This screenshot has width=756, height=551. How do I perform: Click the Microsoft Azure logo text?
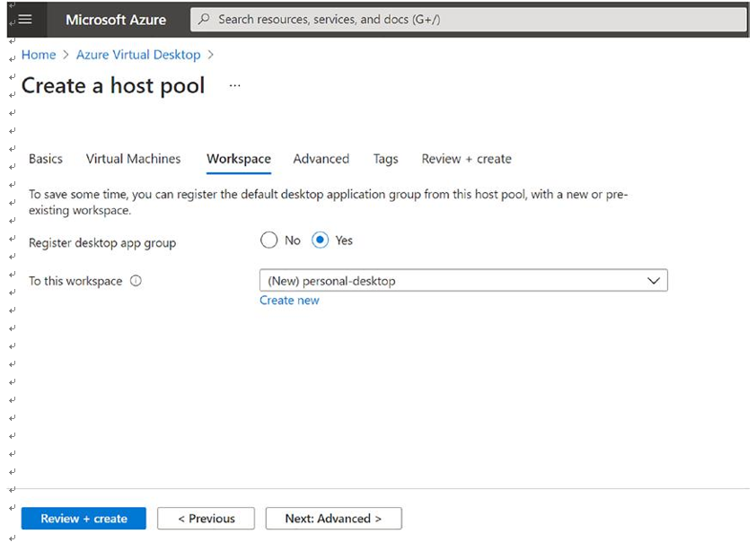tap(116, 20)
